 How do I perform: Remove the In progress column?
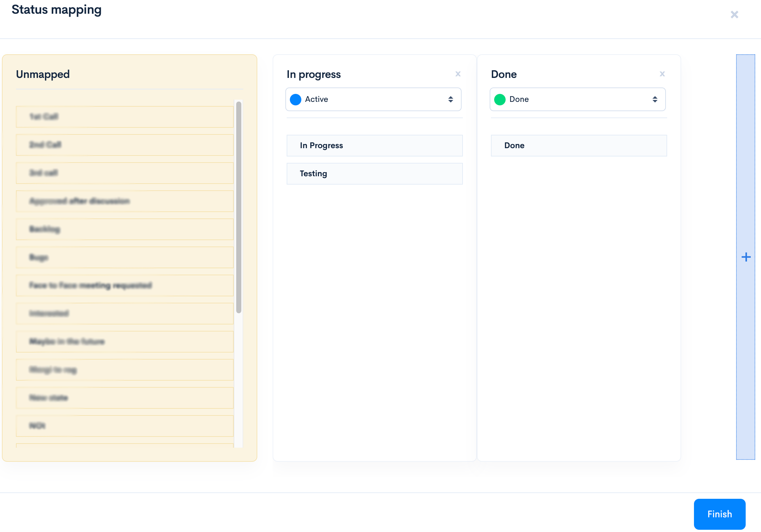tap(458, 74)
